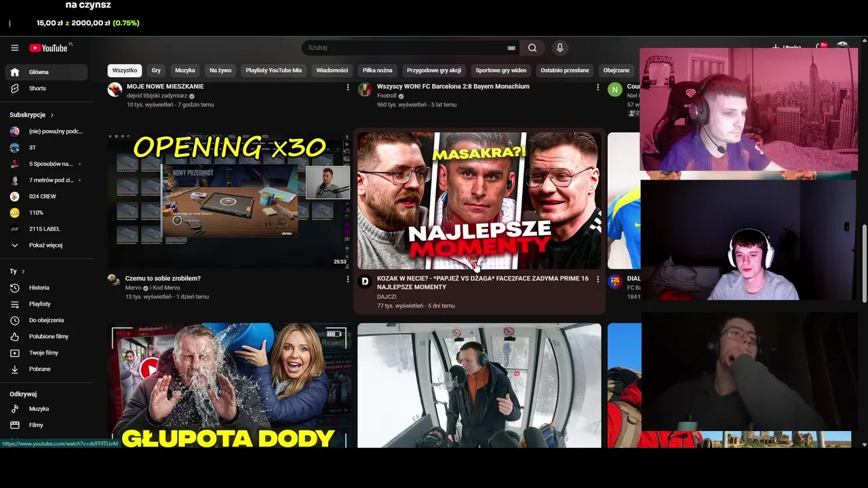Select the Na żywo filter chip
Viewport: 868px width, 488px height.
coord(220,70)
